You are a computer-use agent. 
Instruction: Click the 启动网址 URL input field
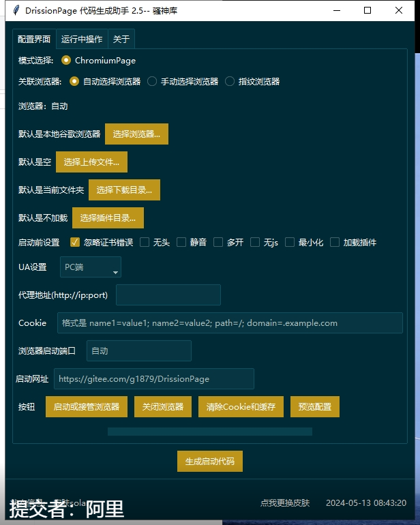(x=154, y=378)
